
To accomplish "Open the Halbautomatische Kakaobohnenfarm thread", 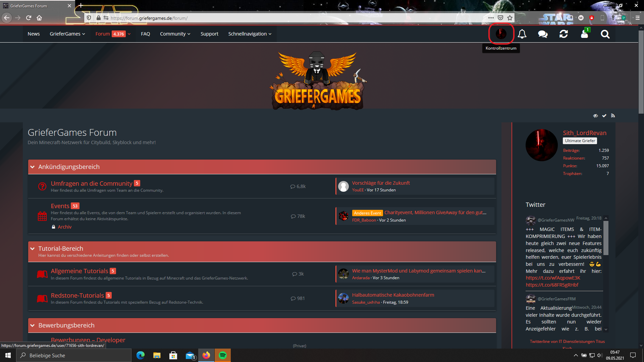I will pyautogui.click(x=393, y=295).
